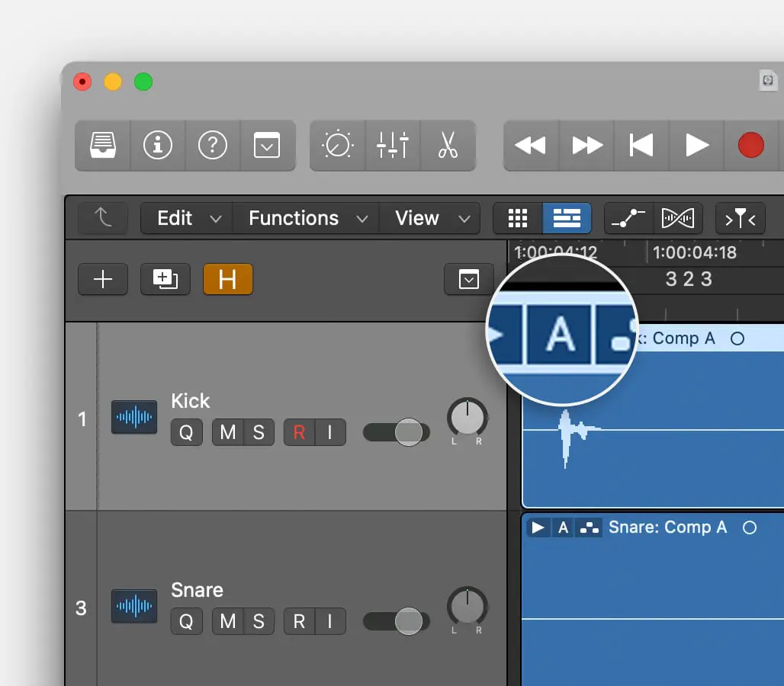The width and height of the screenshot is (784, 686).
Task: Add a new track with the plus icon
Action: pyautogui.click(x=102, y=279)
